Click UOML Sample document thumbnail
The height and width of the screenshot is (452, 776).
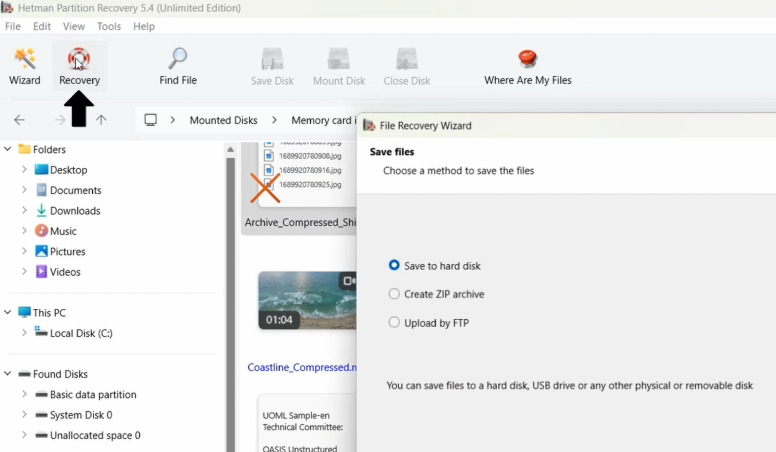307,423
